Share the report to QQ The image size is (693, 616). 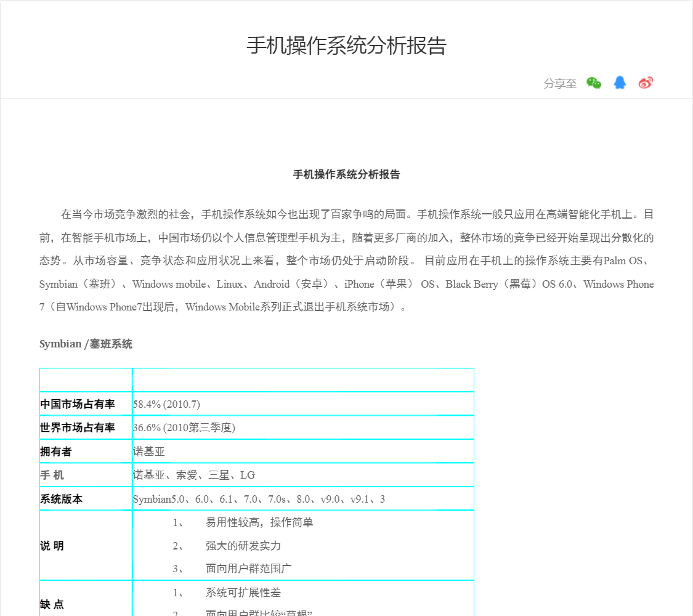(620, 83)
